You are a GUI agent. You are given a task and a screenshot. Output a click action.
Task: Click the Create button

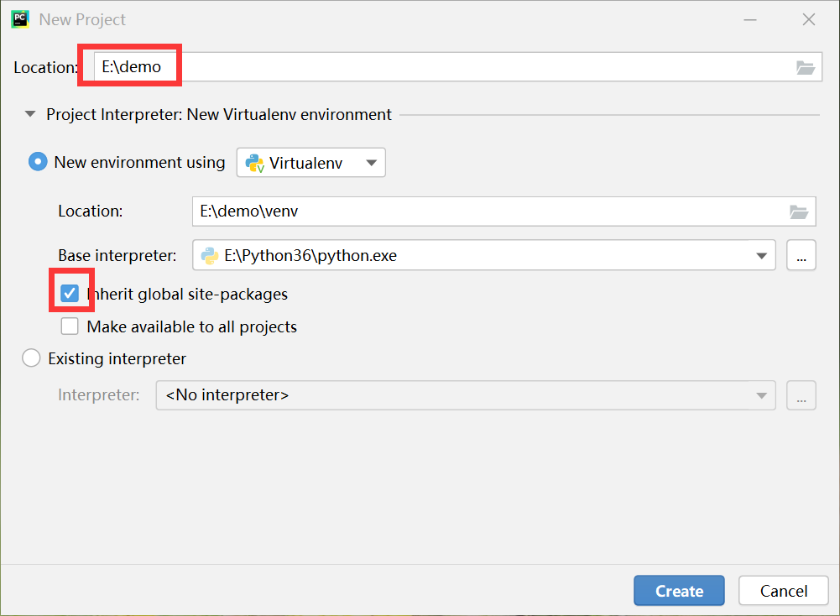679,591
